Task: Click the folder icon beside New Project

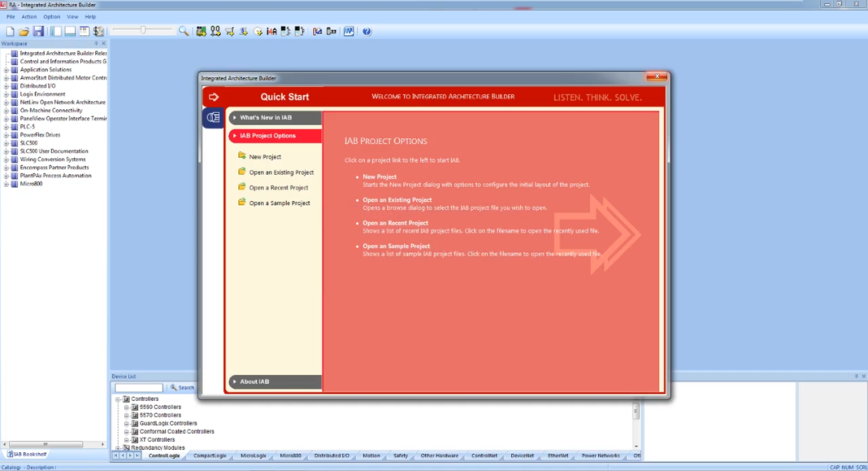Action: pyautogui.click(x=242, y=156)
